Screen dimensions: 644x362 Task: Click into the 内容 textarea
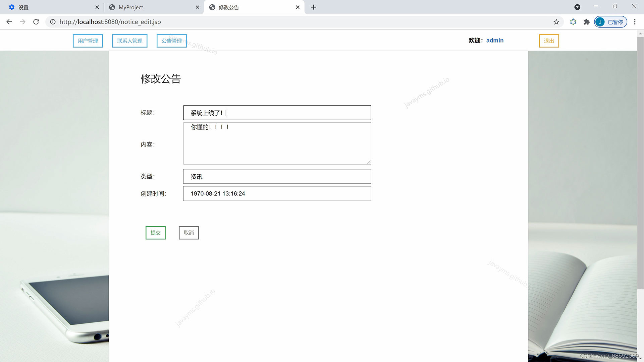(x=277, y=143)
